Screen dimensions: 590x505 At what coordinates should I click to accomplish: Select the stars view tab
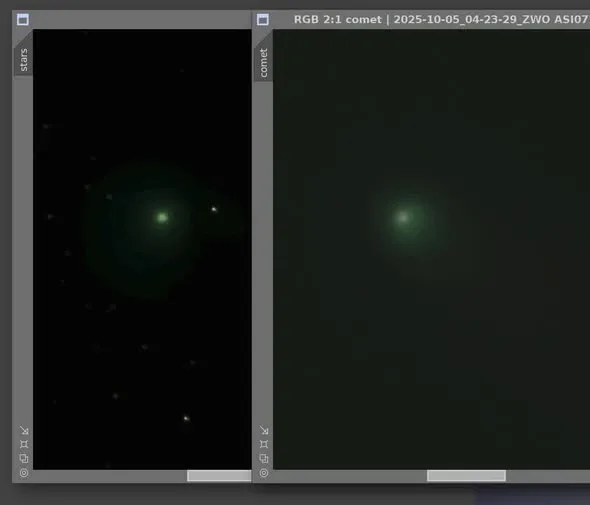point(23,59)
